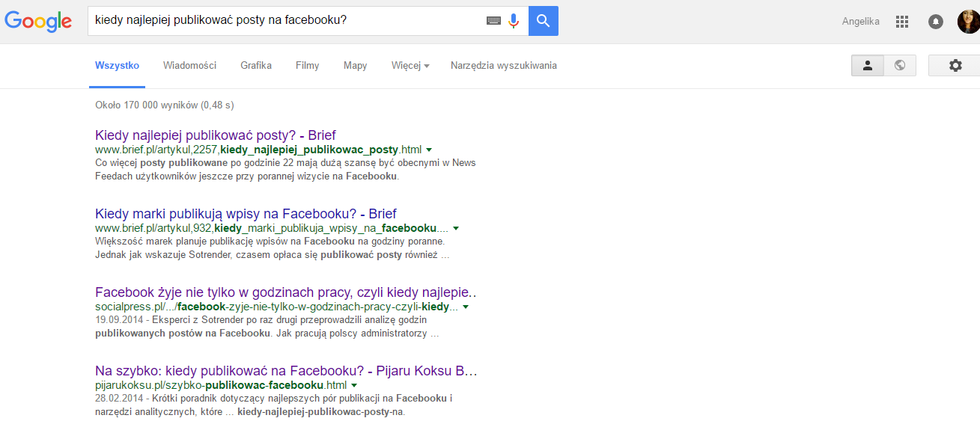Click the snippet starting 'Większość marek planuje'
The width and height of the screenshot is (980, 427).
(x=272, y=248)
